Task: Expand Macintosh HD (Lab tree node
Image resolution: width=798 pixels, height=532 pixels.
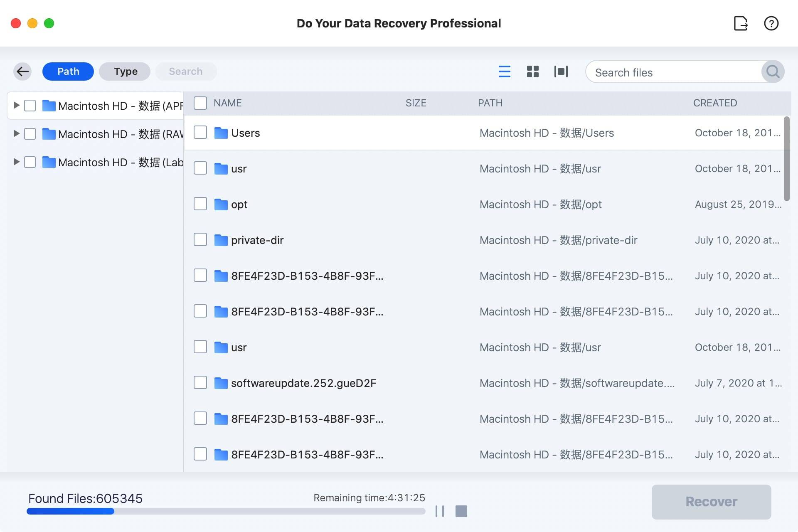Action: click(x=16, y=162)
